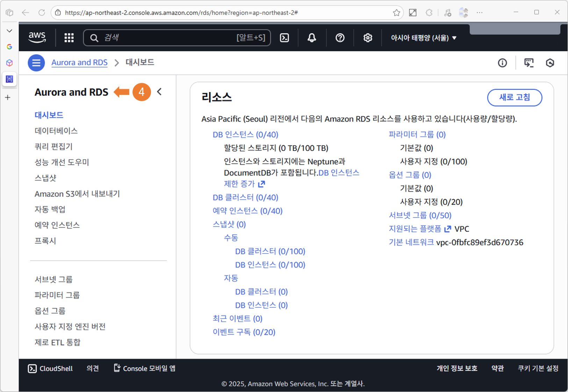The height and width of the screenshot is (392, 568).
Task: Click the browser back arrow
Action: click(x=26, y=13)
